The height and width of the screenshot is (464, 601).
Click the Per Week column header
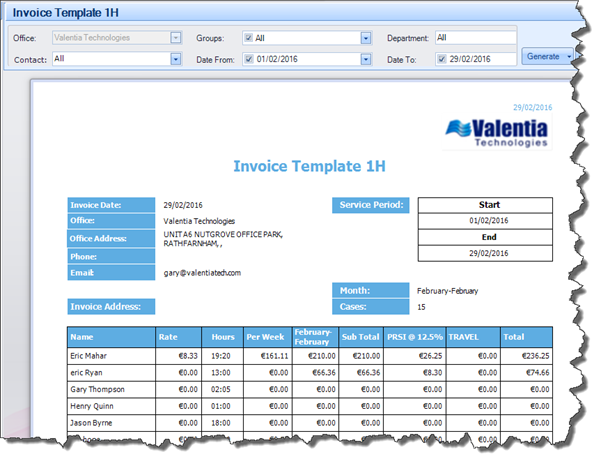click(x=268, y=337)
